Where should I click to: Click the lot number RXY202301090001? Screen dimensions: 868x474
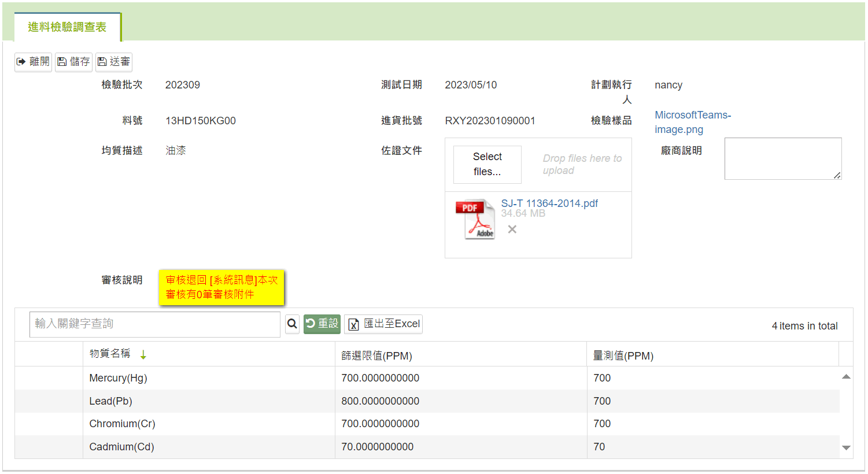click(490, 121)
